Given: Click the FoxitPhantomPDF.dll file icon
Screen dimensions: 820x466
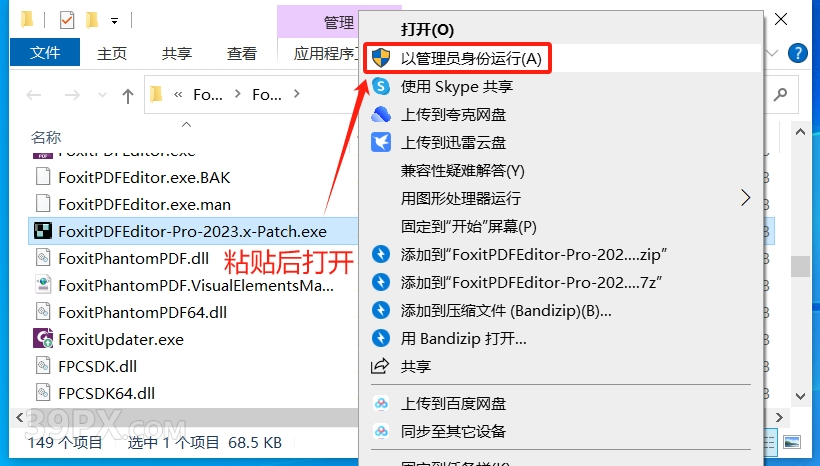Looking at the screenshot, I should (x=43, y=258).
